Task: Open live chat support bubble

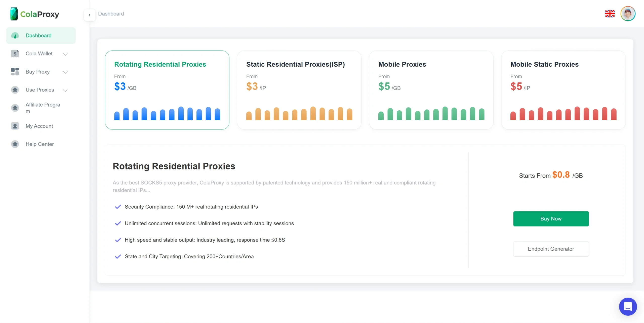Action: point(628,306)
